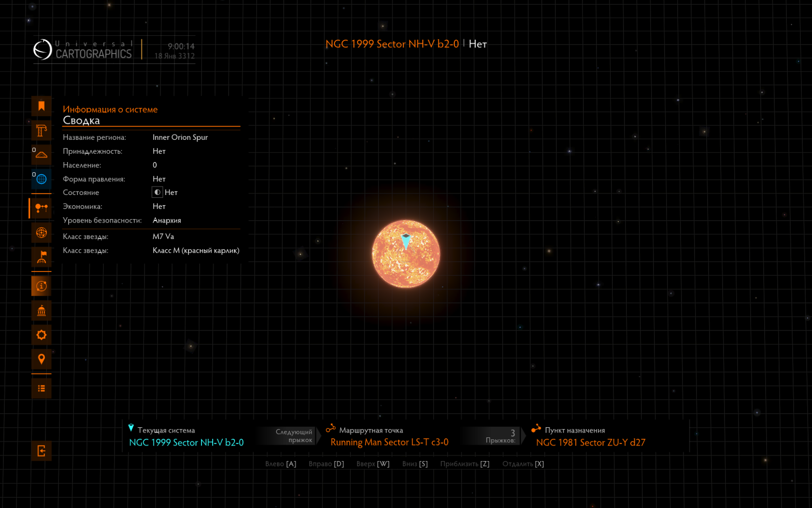Screen dimensions: 812x508
Task: Click the Информация о системе header
Action: pos(110,109)
